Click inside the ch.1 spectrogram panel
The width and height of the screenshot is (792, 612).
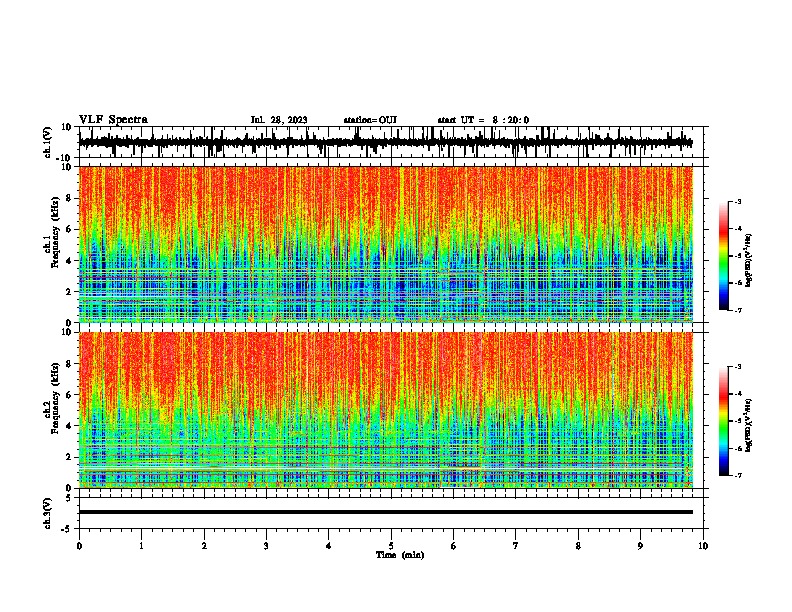(x=386, y=244)
